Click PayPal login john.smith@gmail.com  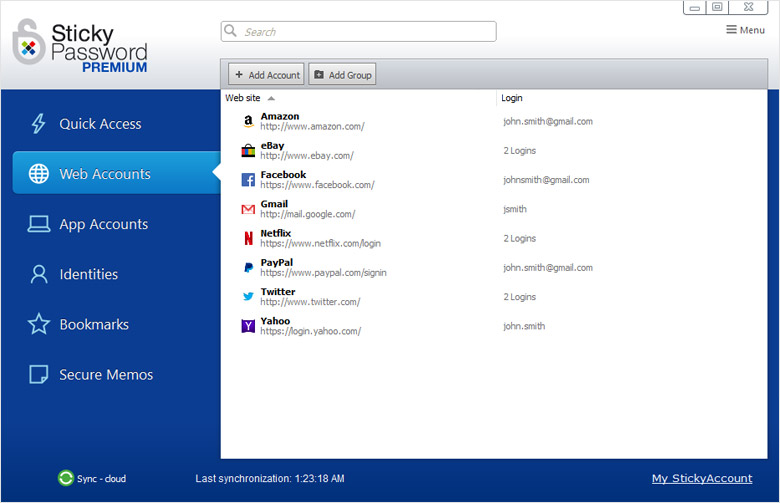tap(548, 268)
